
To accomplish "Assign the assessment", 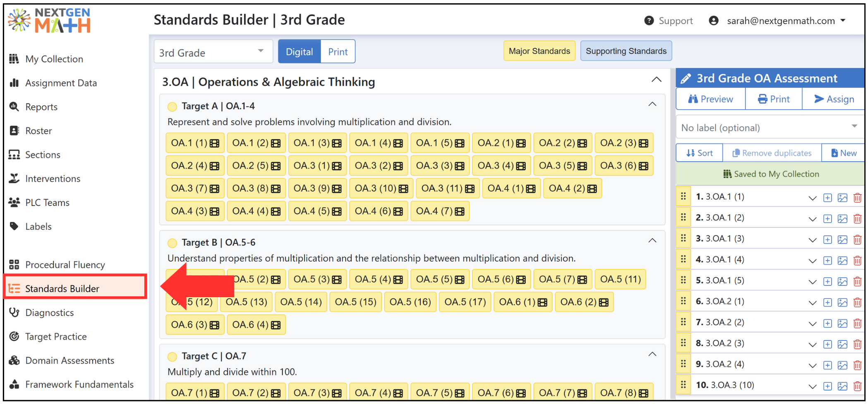I will [834, 99].
